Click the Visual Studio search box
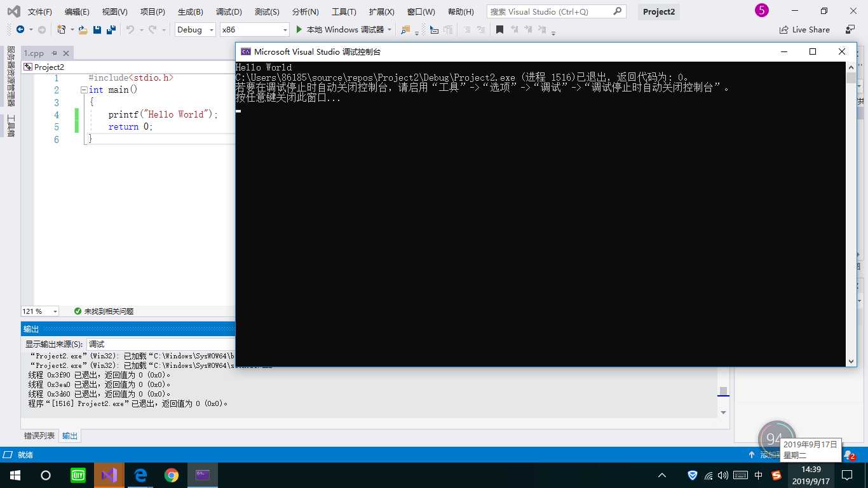The height and width of the screenshot is (488, 868). 556,11
